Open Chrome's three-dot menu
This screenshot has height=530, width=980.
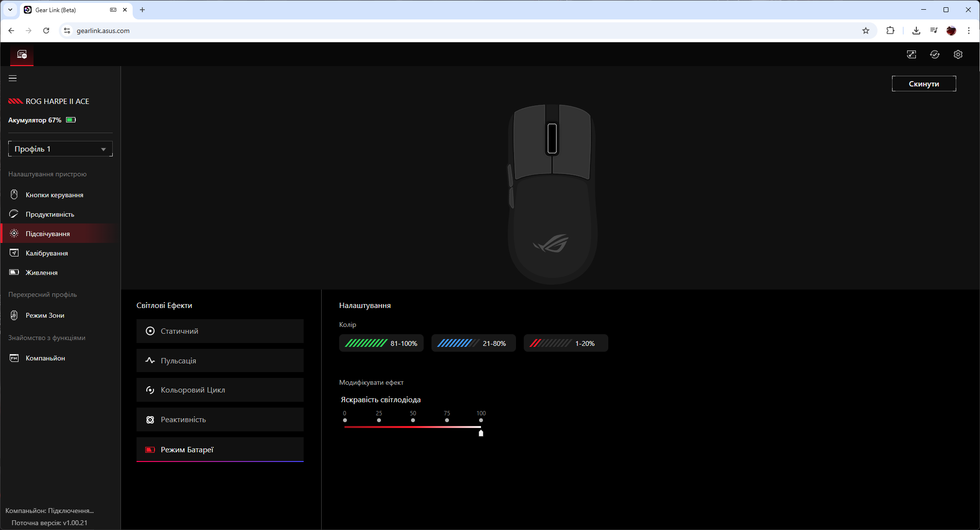(968, 31)
